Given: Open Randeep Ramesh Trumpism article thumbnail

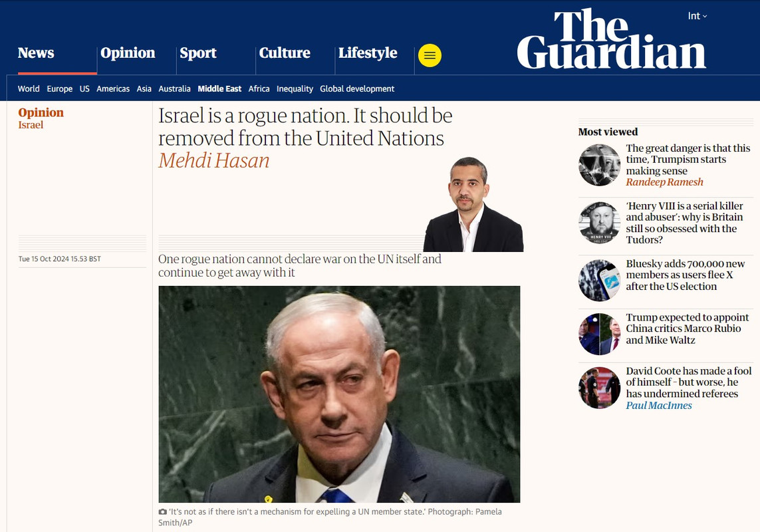Looking at the screenshot, I should coord(599,165).
